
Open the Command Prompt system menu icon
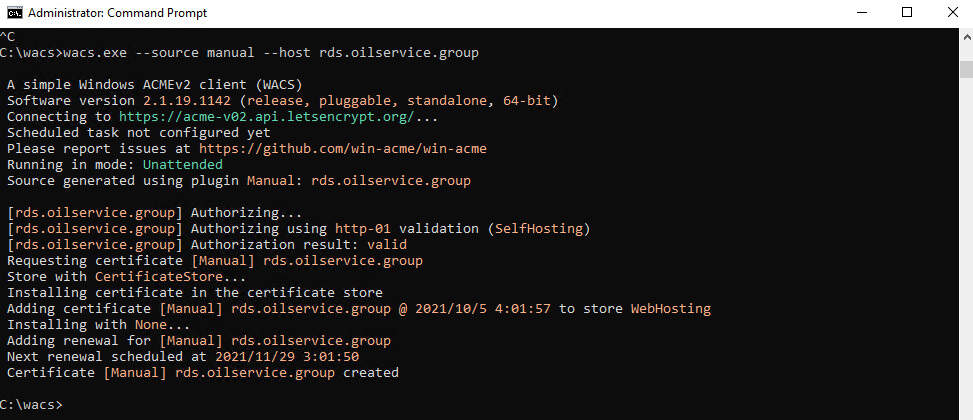[14, 13]
